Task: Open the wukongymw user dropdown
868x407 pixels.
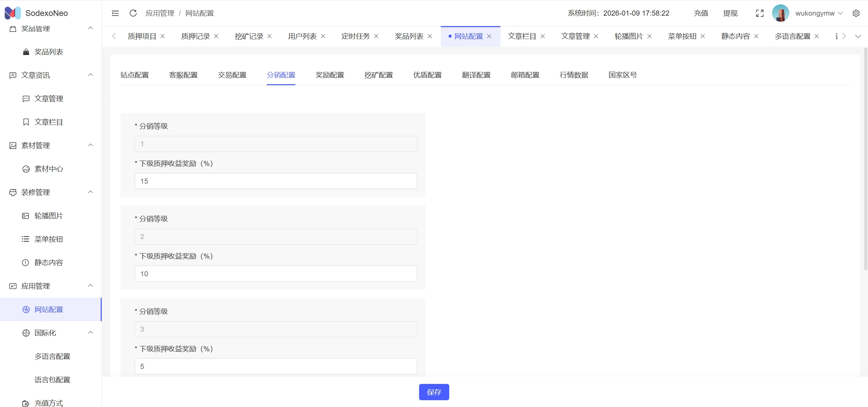Action: tap(818, 13)
